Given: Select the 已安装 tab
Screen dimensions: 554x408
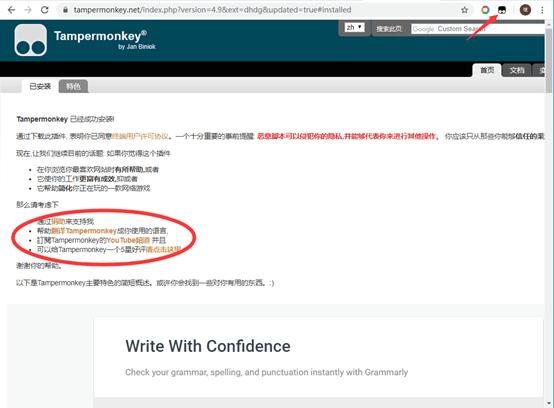Looking at the screenshot, I should 40,87.
